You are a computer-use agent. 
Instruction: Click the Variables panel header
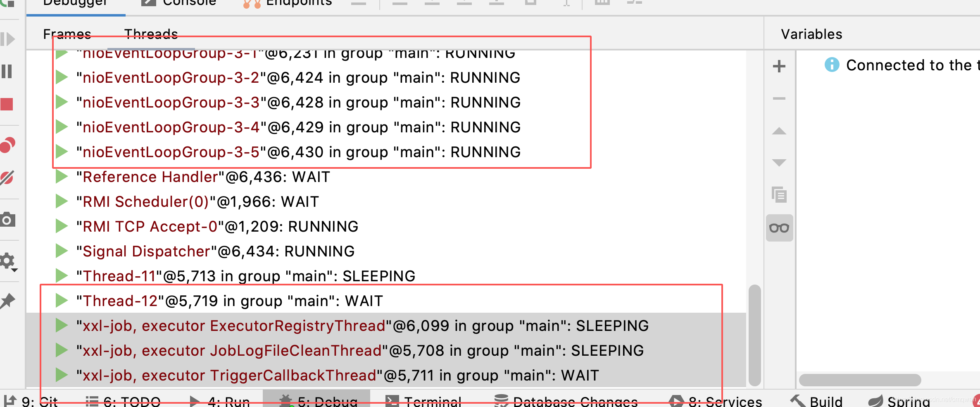[x=811, y=34]
